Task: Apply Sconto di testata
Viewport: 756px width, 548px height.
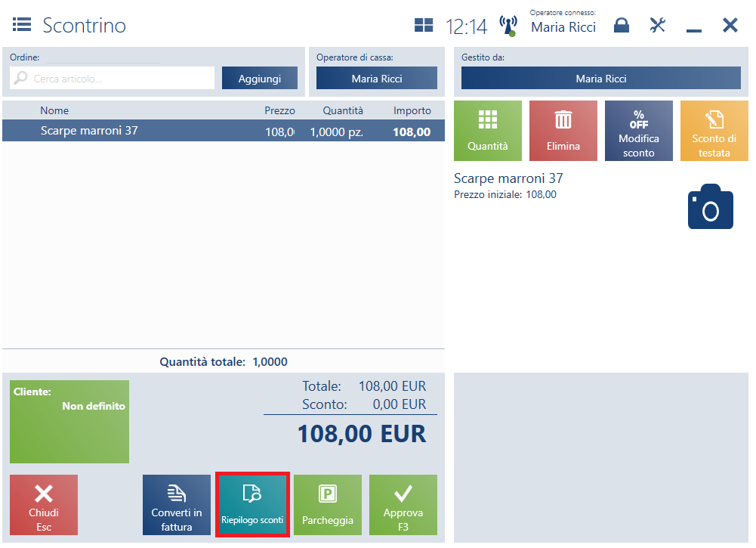Action: pyautogui.click(x=714, y=131)
